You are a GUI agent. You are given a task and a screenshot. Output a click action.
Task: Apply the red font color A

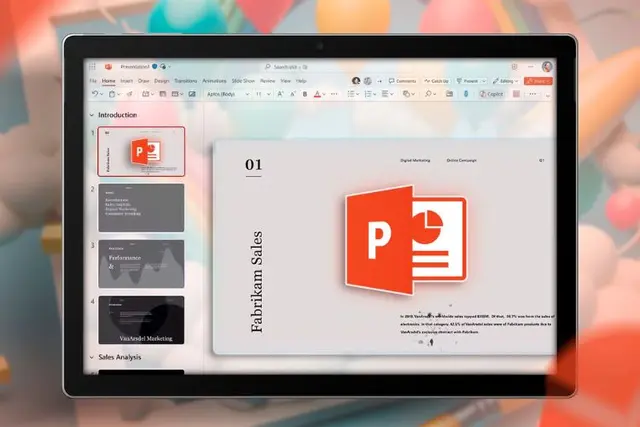pos(317,94)
